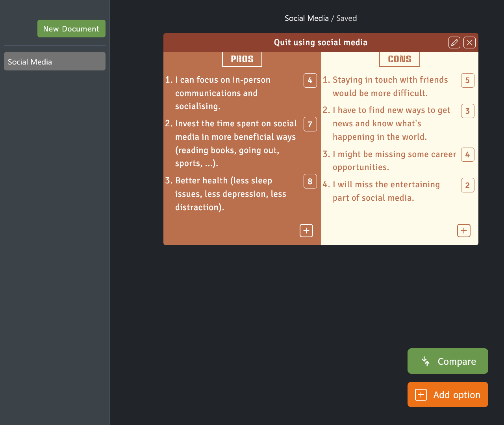Click the pencil icon to edit the title
The width and height of the screenshot is (504, 425).
point(454,42)
